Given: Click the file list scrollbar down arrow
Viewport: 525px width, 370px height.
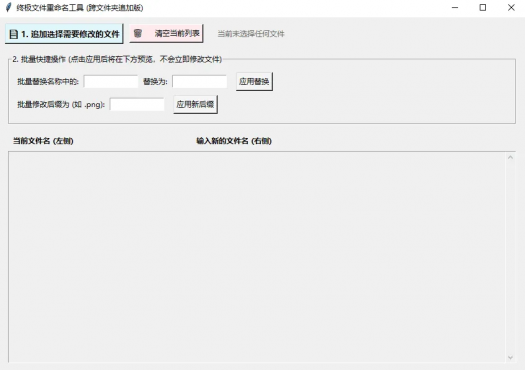Looking at the screenshot, I should point(510,358).
